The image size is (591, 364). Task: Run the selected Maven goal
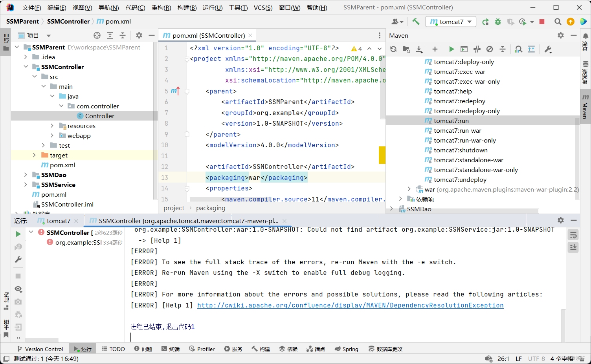point(452,49)
